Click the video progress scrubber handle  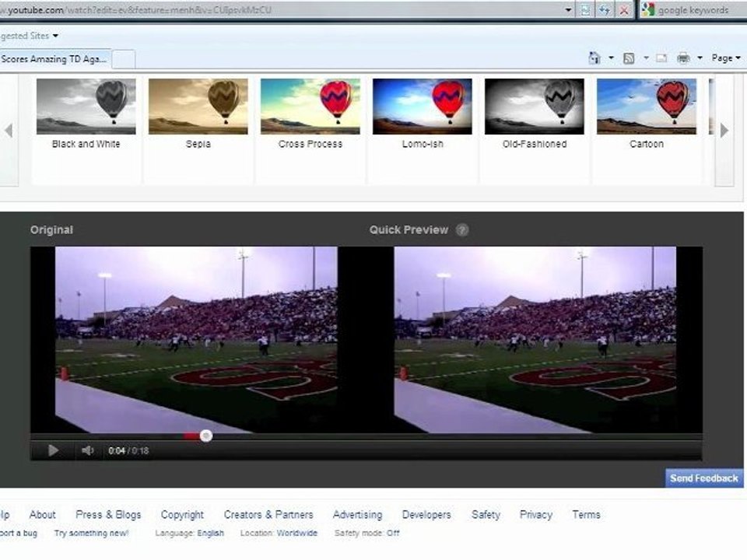(x=205, y=436)
